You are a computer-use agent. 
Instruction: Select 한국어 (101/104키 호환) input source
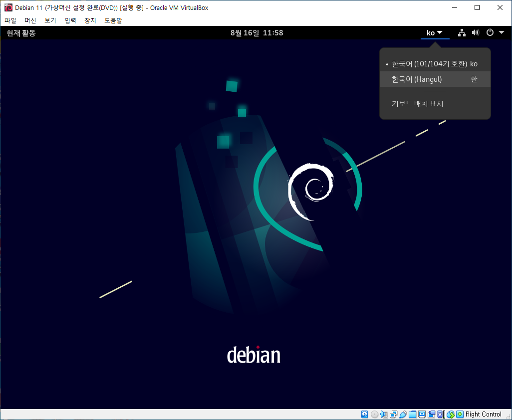435,64
